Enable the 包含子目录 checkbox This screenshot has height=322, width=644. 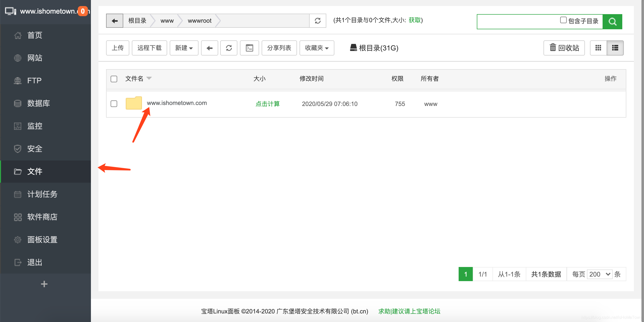click(563, 20)
